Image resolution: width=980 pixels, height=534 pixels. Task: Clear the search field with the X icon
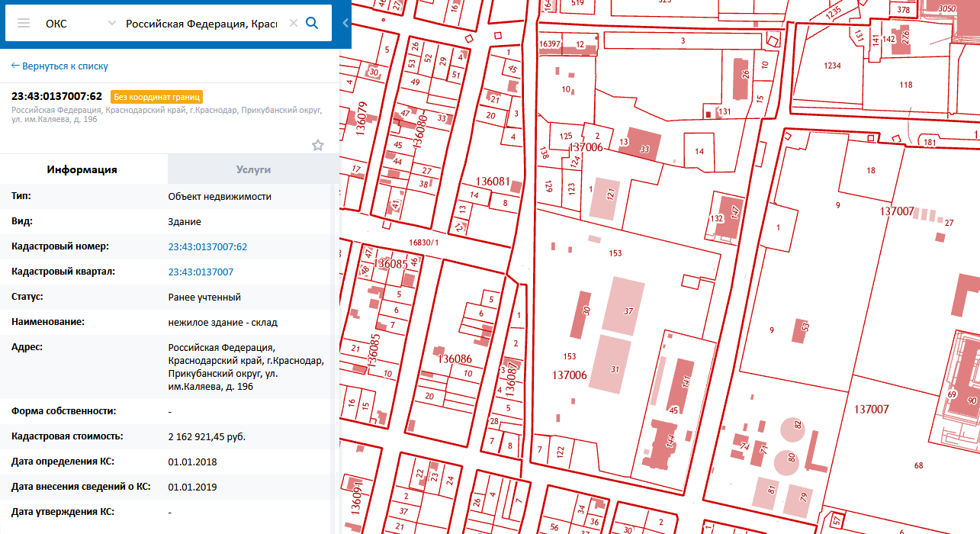point(294,24)
